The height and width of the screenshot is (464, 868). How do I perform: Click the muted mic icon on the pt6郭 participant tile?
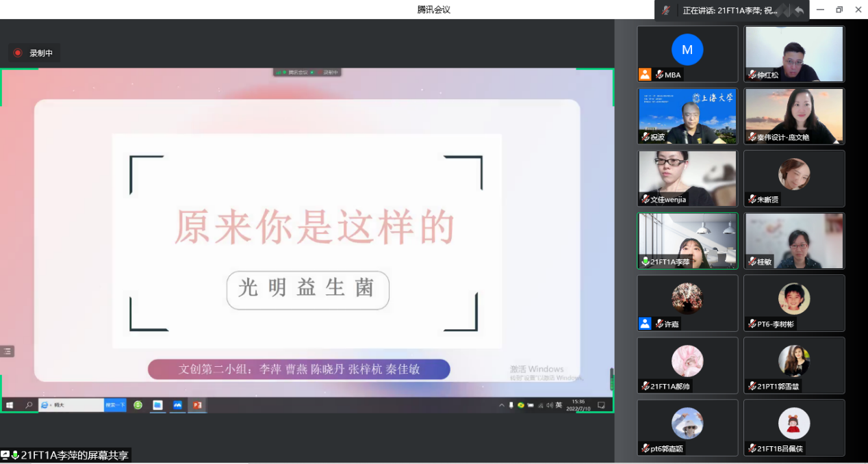pos(645,448)
